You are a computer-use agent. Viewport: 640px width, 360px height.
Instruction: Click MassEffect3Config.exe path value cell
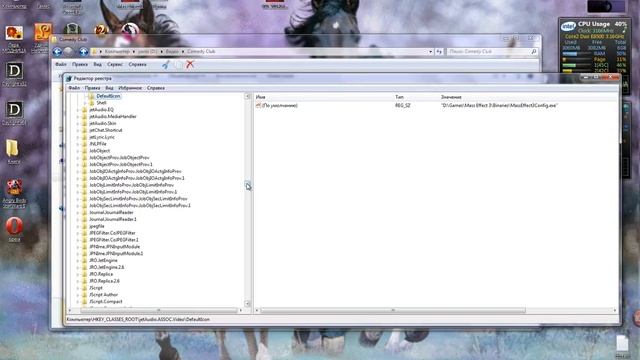tap(499, 105)
